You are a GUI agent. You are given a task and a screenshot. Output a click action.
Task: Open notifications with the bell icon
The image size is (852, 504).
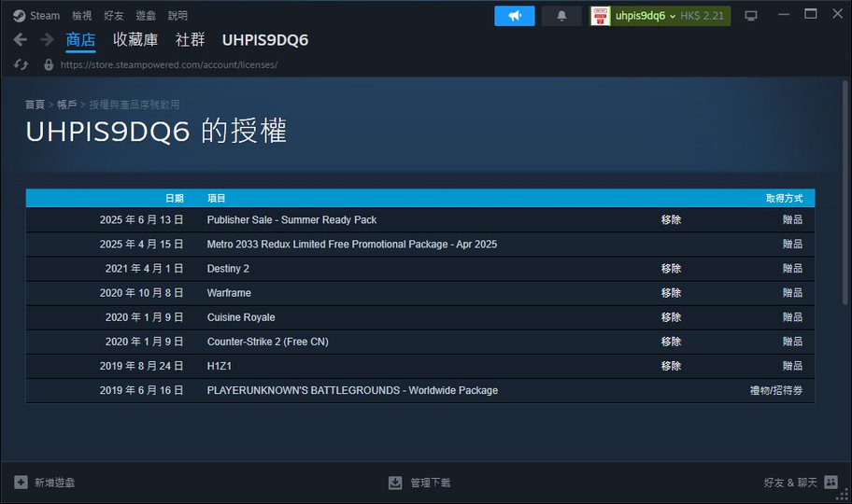click(561, 16)
